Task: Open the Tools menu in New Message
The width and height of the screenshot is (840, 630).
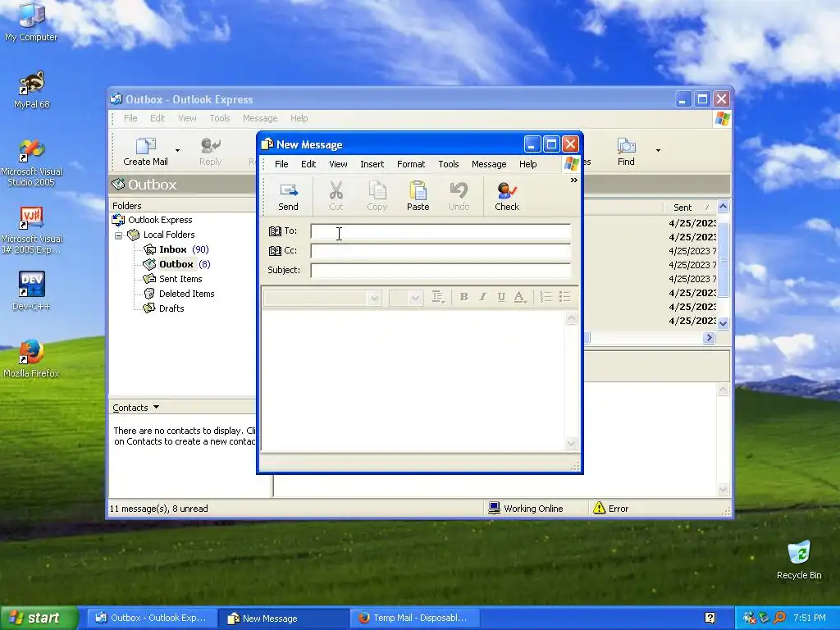Action: (449, 164)
